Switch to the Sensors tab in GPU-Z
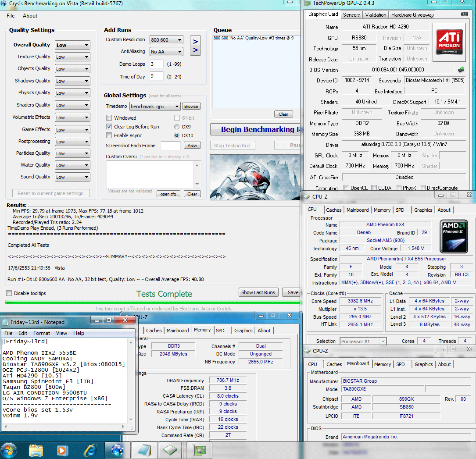476x459 pixels. (351, 14)
